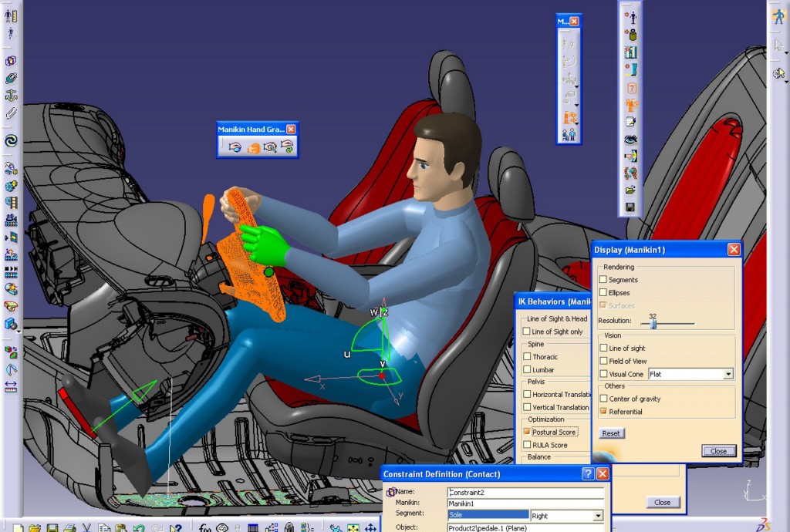Image resolution: width=790 pixels, height=532 pixels.
Task: Open the Visual Cone Flat dropdown
Action: 728,374
